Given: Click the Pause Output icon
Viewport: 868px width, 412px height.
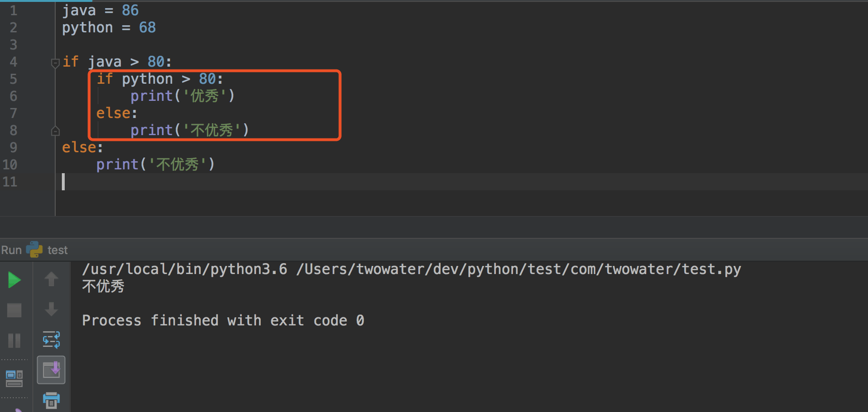Looking at the screenshot, I should tap(14, 341).
